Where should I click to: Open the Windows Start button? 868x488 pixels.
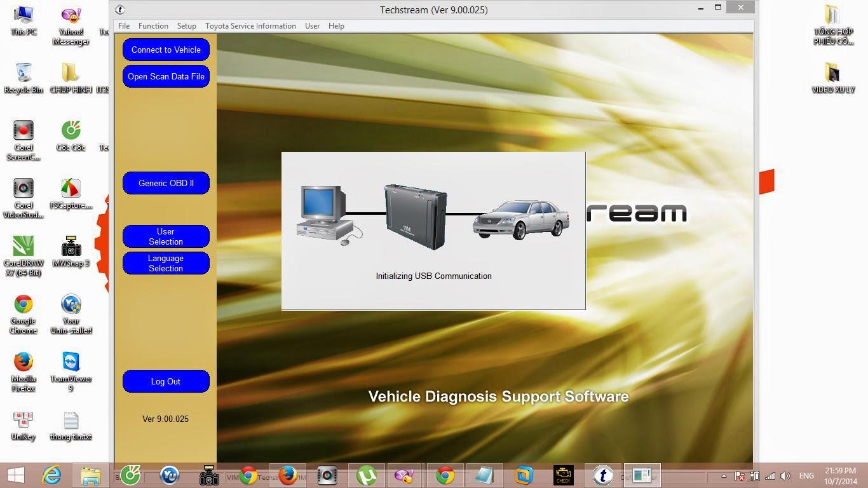point(15,475)
